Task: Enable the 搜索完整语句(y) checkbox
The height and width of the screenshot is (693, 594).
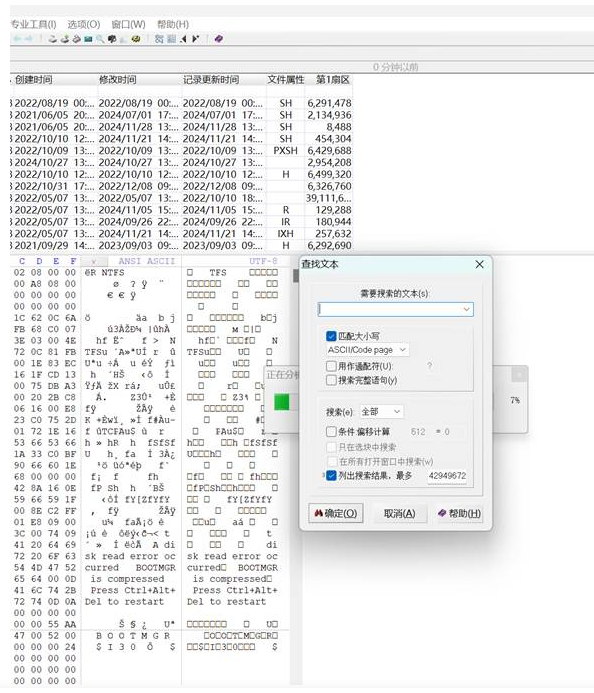Action: point(331,380)
